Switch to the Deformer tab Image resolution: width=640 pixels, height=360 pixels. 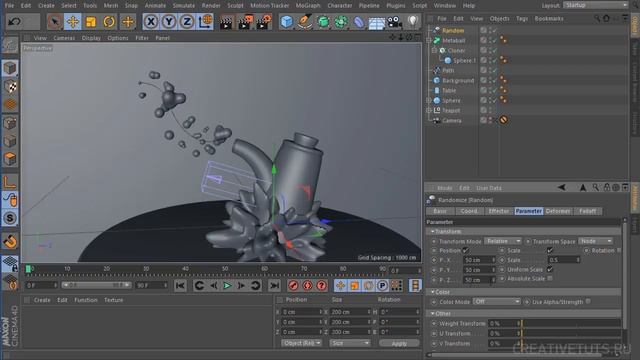click(558, 211)
